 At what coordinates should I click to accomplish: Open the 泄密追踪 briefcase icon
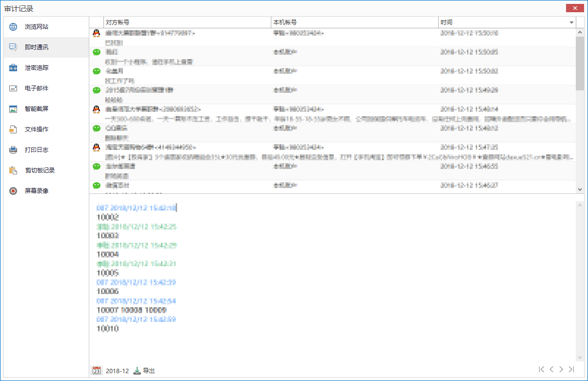pos(13,68)
